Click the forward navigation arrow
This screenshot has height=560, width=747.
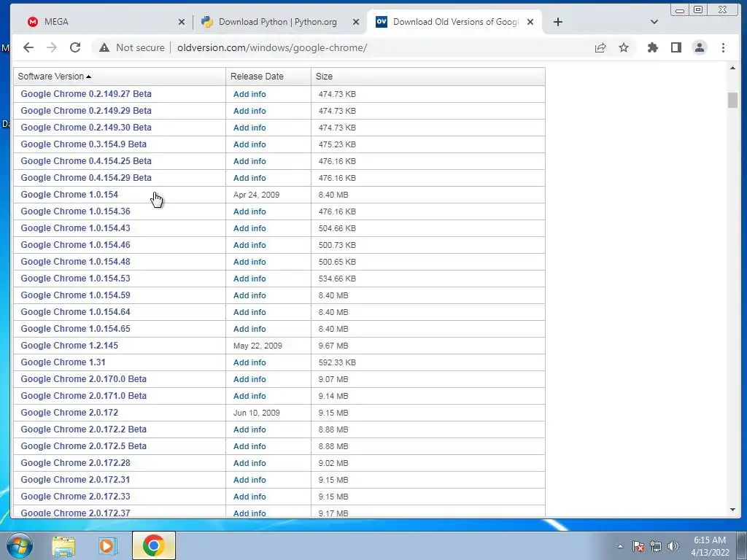pyautogui.click(x=52, y=47)
